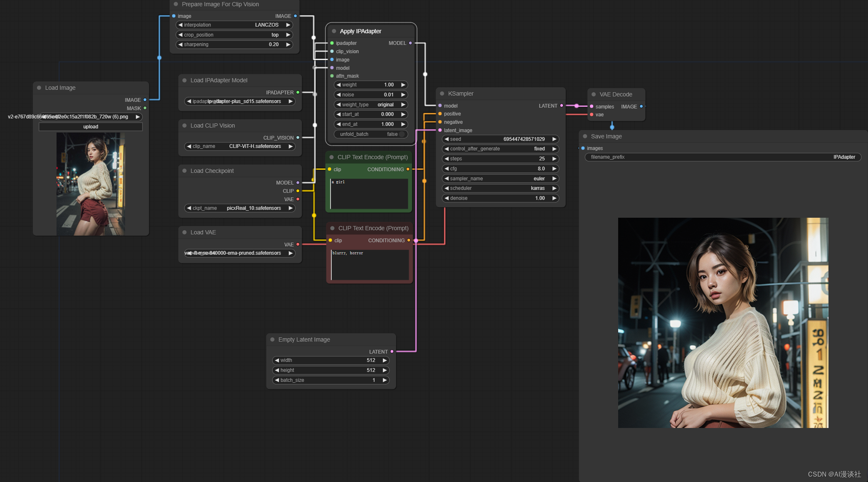Screen dimensions: 868x482
Task: Collapse the Save Image node via title dot
Action: [585, 136]
